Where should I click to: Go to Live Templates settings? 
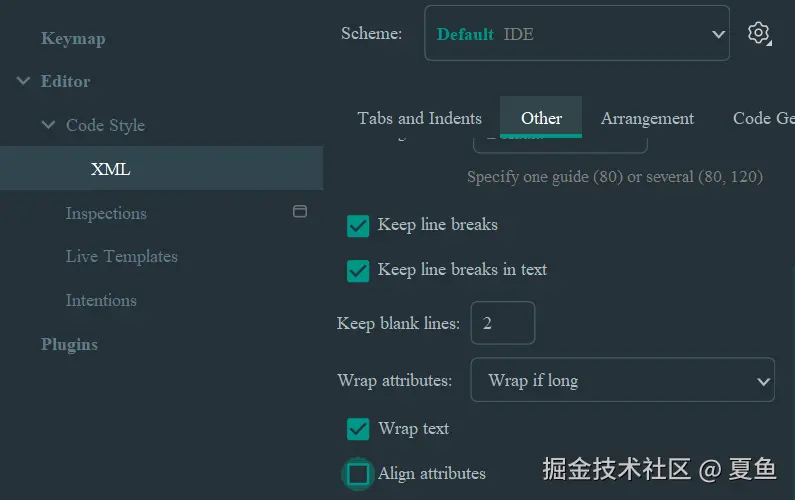pyautogui.click(x=121, y=256)
